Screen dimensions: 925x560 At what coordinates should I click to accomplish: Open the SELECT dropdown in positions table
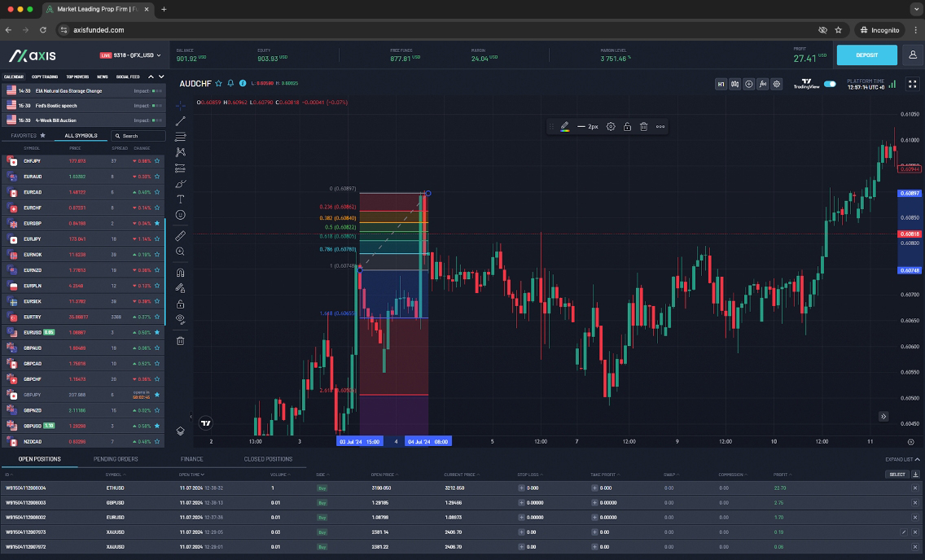tap(898, 473)
